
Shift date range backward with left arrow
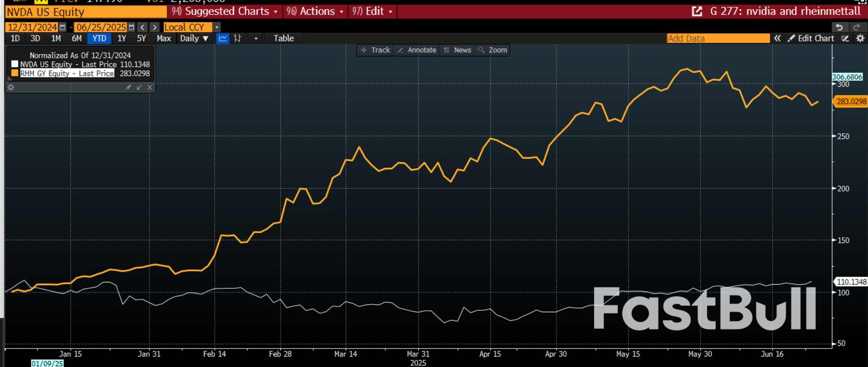pos(142,27)
